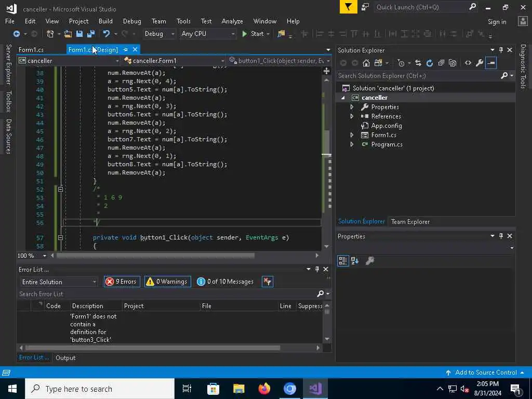Click the Error List search magnifier icon
The height and width of the screenshot is (399, 532).
click(320, 294)
